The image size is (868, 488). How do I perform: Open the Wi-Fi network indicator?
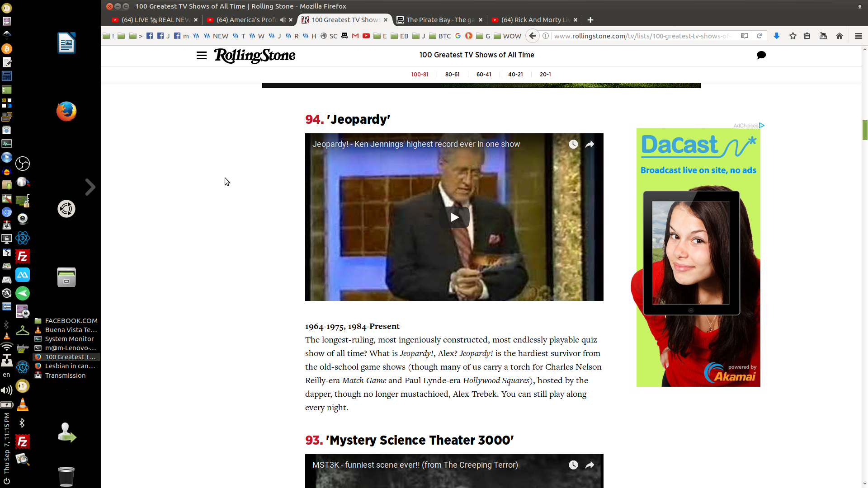click(x=6, y=347)
